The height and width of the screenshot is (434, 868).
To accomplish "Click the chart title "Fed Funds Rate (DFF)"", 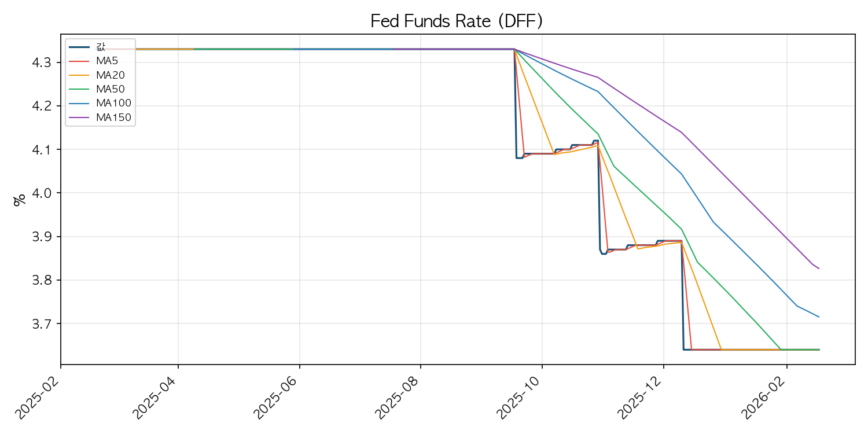I will (x=456, y=21).
